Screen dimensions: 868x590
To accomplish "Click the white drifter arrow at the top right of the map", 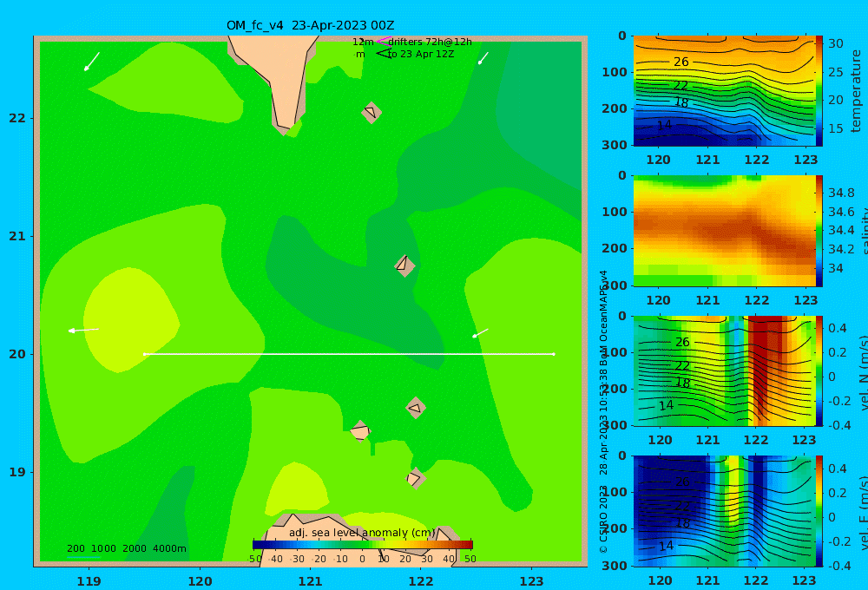I will [x=483, y=58].
